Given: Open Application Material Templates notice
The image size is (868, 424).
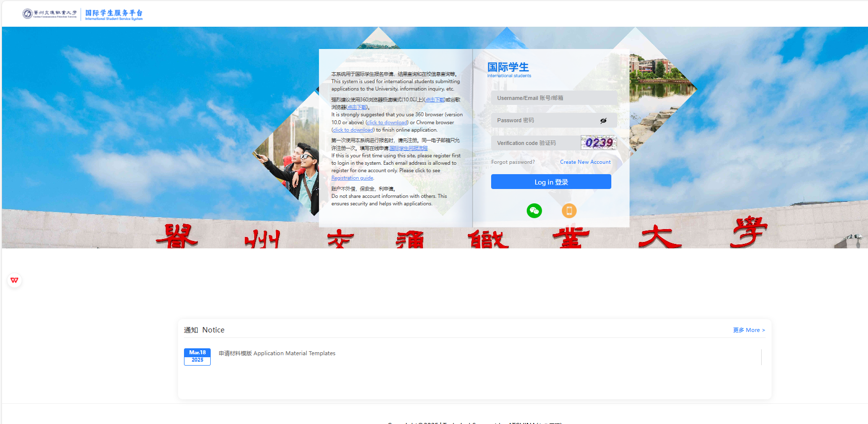Looking at the screenshot, I should (277, 353).
